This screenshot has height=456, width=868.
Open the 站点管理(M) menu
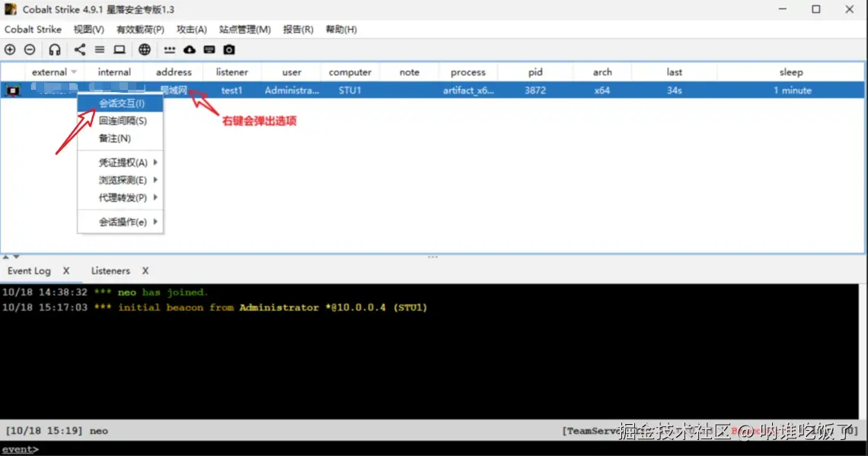(244, 30)
